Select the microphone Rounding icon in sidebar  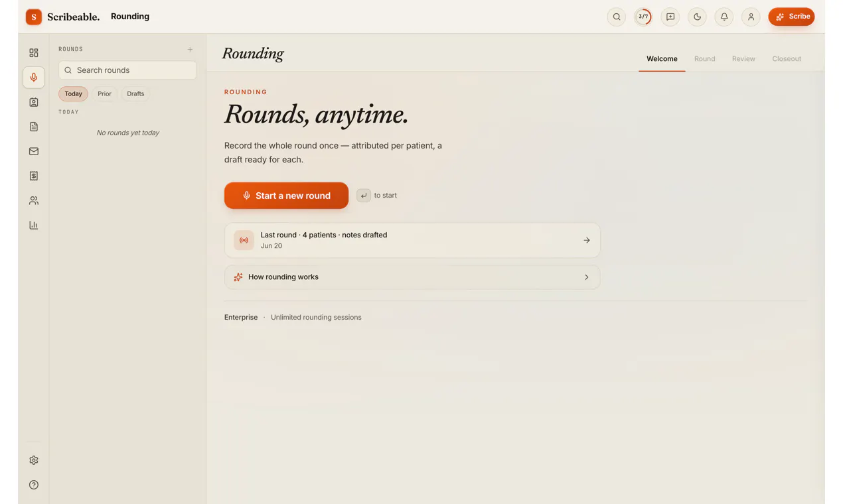pos(34,78)
